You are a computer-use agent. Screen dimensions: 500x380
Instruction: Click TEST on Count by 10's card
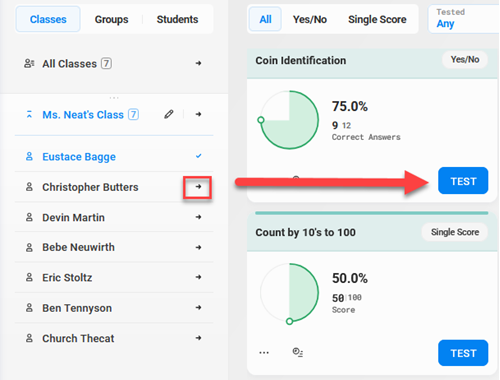(x=463, y=353)
